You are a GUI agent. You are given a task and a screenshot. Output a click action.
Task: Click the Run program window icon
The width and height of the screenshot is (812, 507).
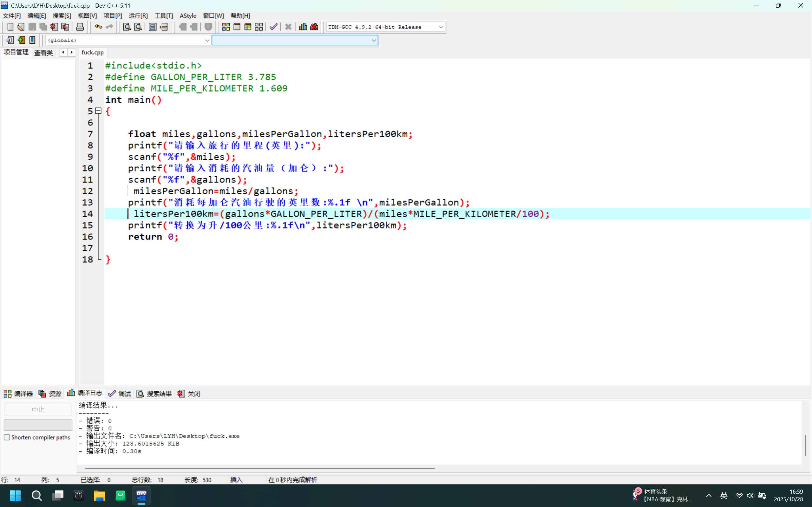[x=237, y=27]
